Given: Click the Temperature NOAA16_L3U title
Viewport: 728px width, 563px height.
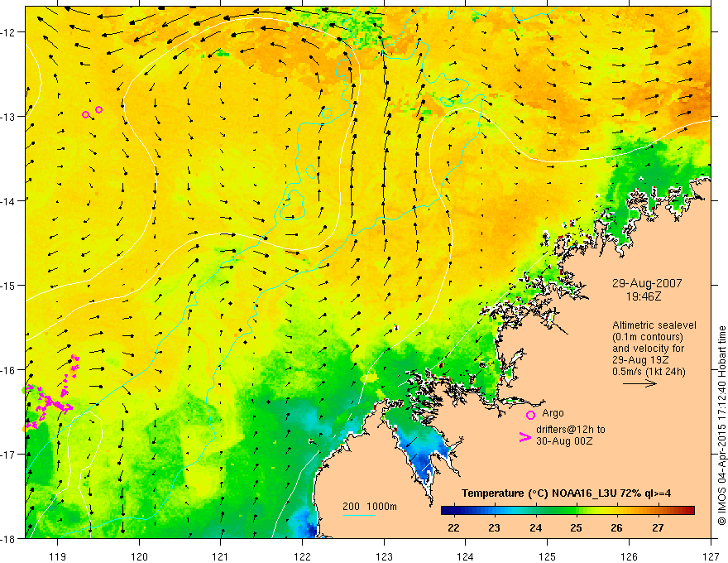Looking at the screenshot, I should tap(566, 493).
